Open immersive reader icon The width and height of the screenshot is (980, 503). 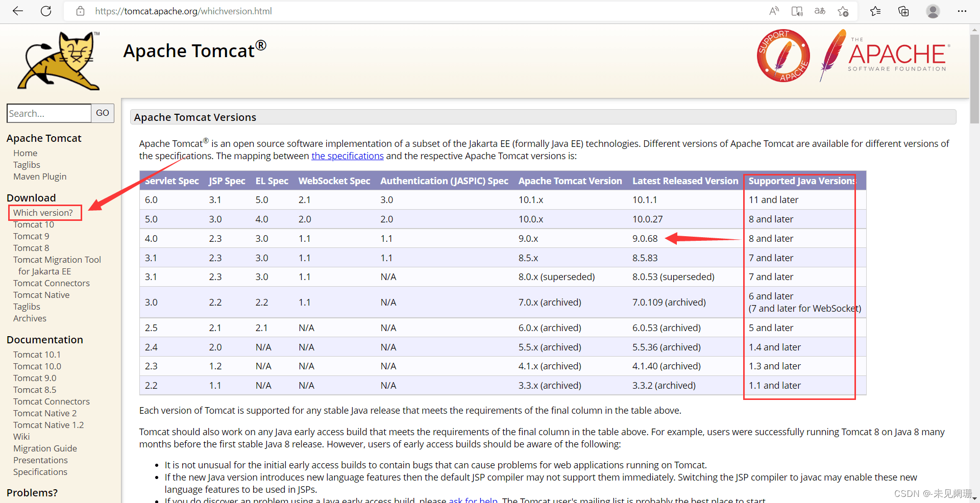(797, 11)
